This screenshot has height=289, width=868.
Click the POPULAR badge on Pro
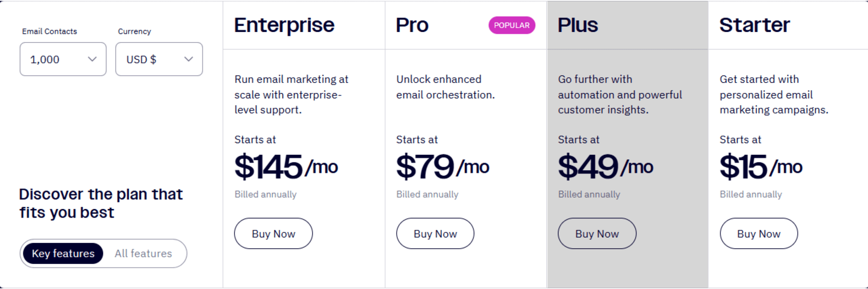click(511, 25)
